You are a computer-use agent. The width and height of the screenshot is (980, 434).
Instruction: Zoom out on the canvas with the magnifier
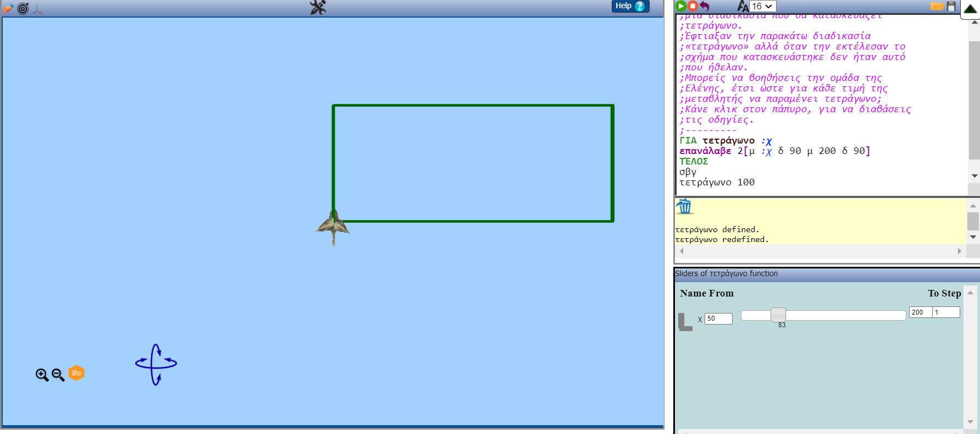tap(58, 375)
